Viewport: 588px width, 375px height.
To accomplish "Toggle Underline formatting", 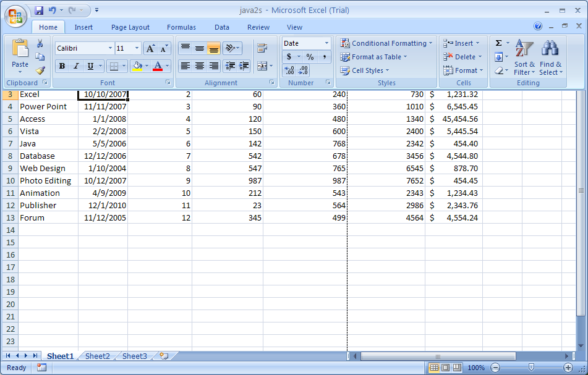I will tap(90, 66).
